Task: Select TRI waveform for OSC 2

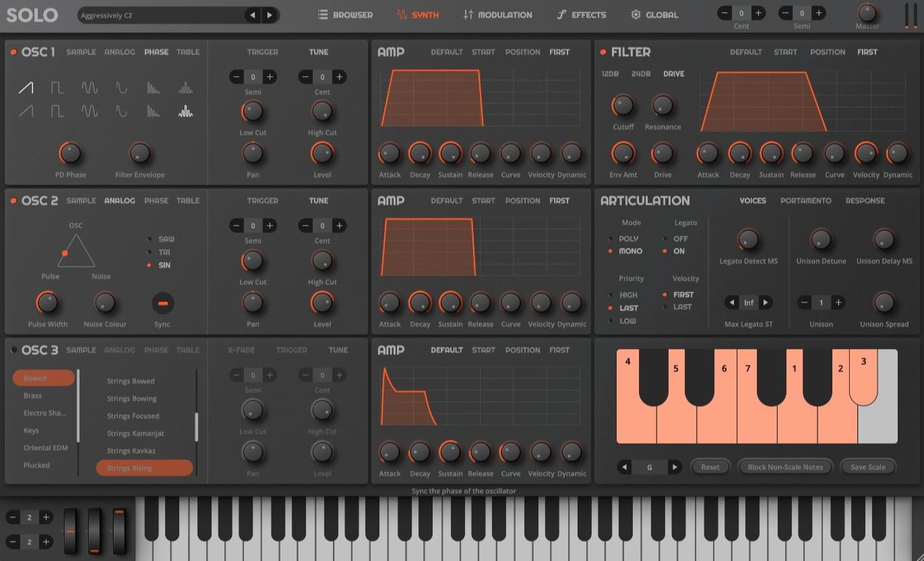Action: (164, 252)
